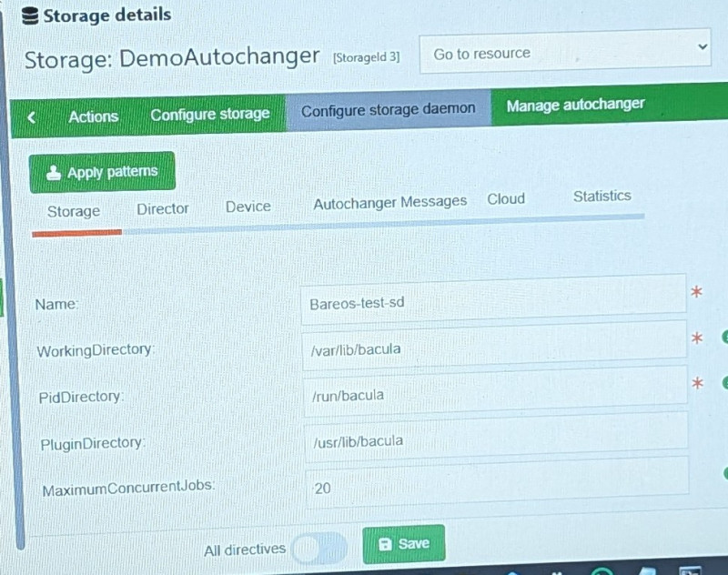Switch to Configure storage tab
Image resolution: width=728 pixels, height=575 pixels.
[x=209, y=115]
